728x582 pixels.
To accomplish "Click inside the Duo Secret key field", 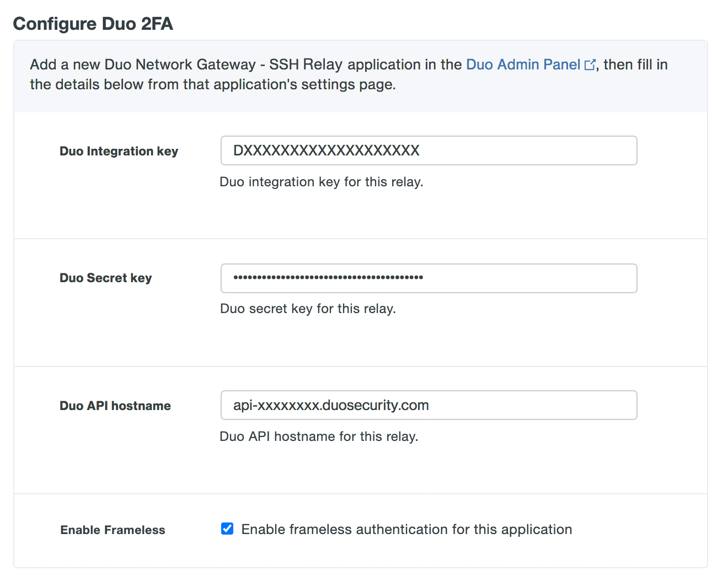I will tap(429, 278).
